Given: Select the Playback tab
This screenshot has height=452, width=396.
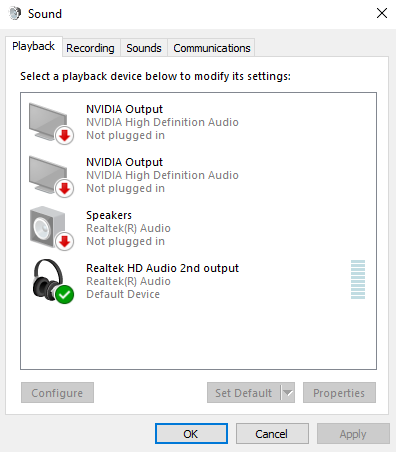Looking at the screenshot, I should coord(33,46).
